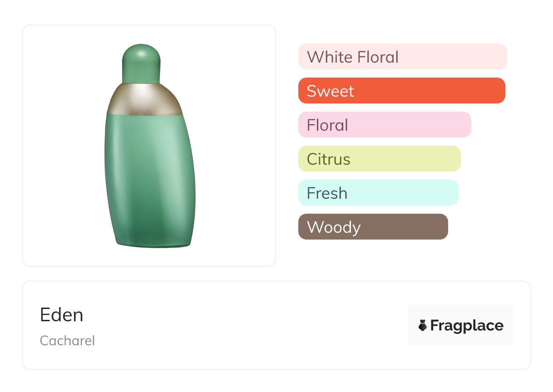Image resolution: width=553 pixels, height=392 pixels.
Task: Open the Cacharel brand name link
Action: tap(67, 341)
